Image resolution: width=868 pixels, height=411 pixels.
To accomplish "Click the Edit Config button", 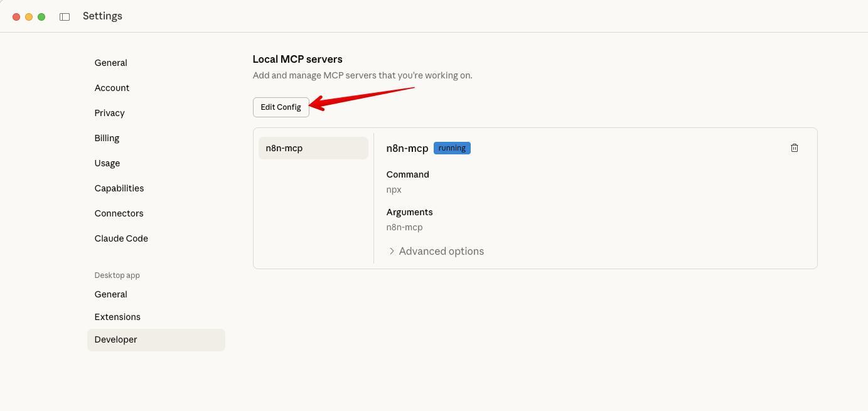I will [x=281, y=107].
